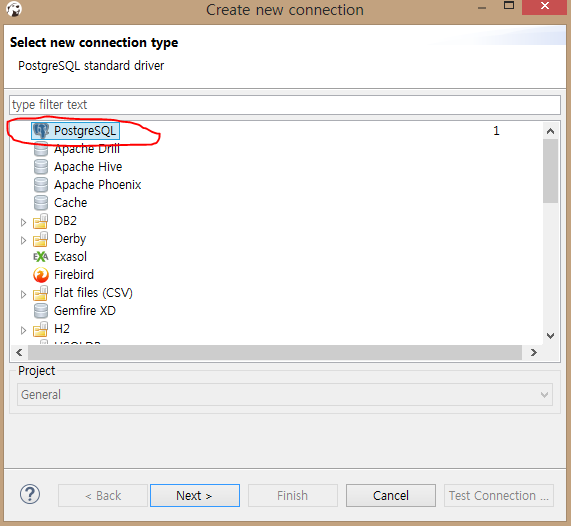Click the Apache Drill database icon
The height and width of the screenshot is (526, 571).
coord(41,149)
